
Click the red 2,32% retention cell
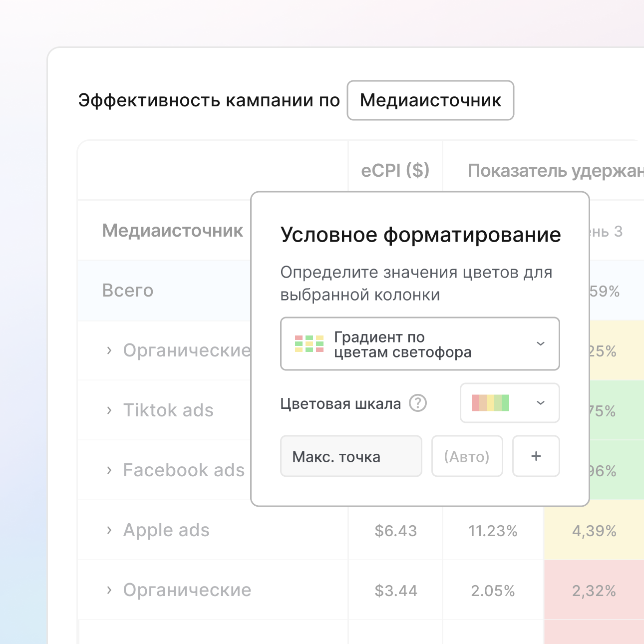pyautogui.click(x=594, y=591)
